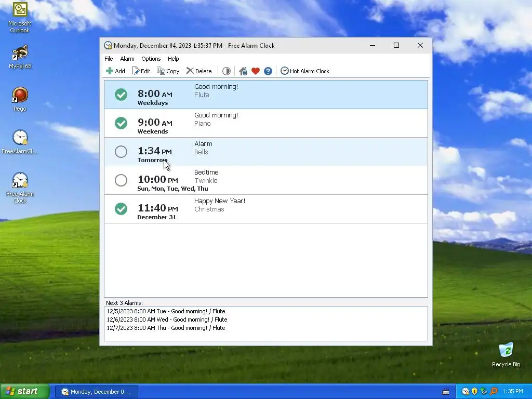Image resolution: width=532 pixels, height=399 pixels.
Task: Click the Flute sound label
Action: [x=202, y=95]
